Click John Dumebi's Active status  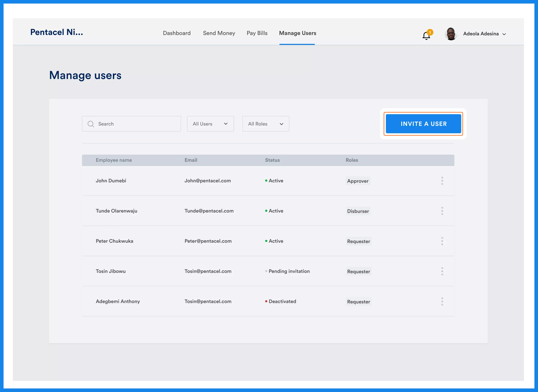point(274,181)
